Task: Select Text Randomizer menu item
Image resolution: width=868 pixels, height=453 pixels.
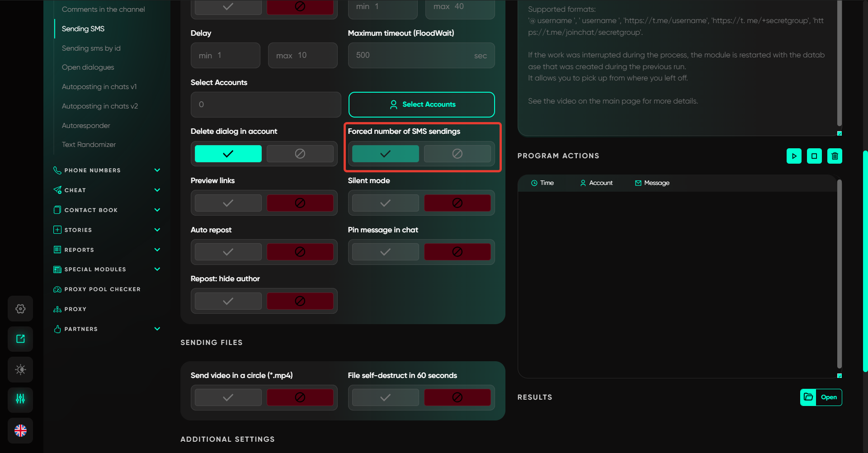Action: coord(89,145)
